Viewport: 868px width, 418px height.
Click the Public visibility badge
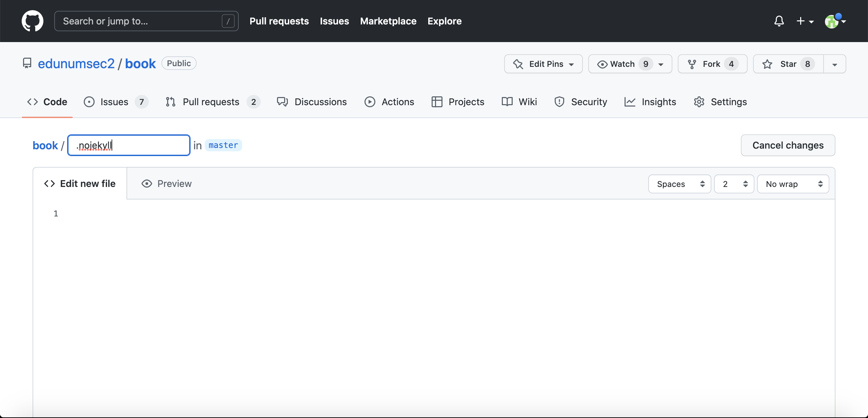(x=179, y=63)
